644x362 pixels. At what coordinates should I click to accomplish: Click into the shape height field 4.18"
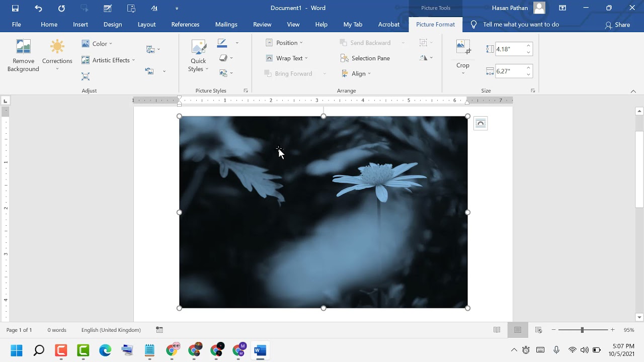click(x=509, y=49)
